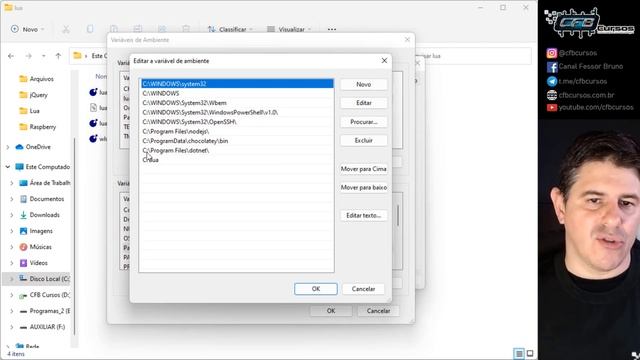640x360 pixels.
Task: Close the Editar a variável de ambiente dialog
Action: pyautogui.click(x=384, y=60)
